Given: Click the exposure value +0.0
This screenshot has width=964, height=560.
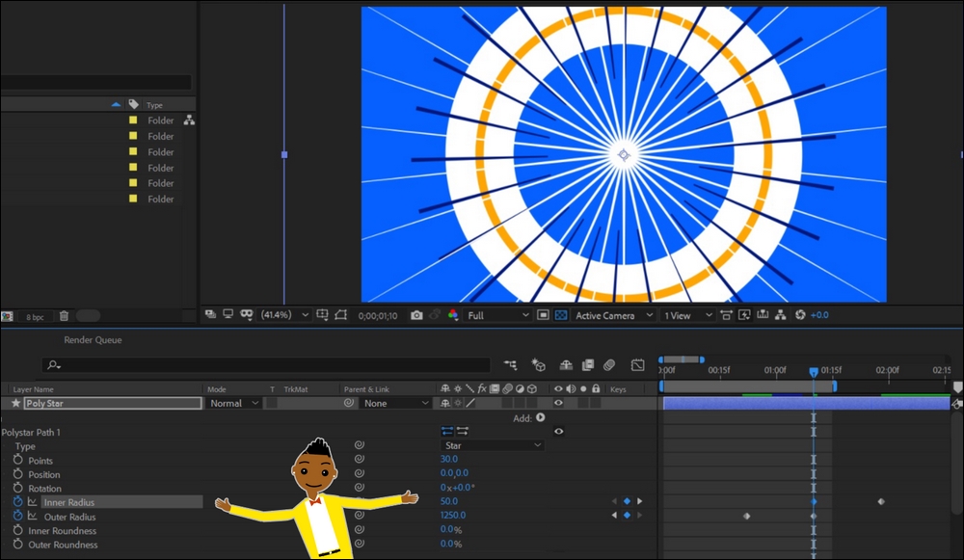Looking at the screenshot, I should pyautogui.click(x=819, y=315).
